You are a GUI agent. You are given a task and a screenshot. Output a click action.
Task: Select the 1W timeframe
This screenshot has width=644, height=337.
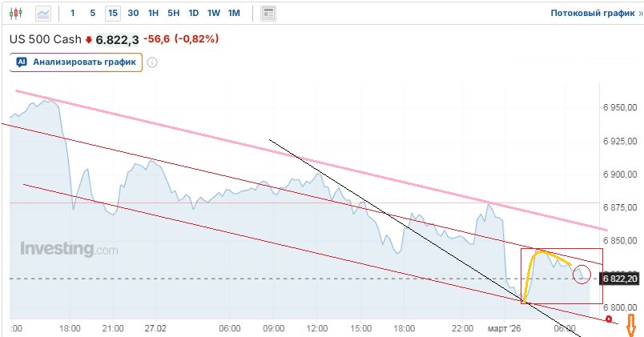tap(214, 13)
